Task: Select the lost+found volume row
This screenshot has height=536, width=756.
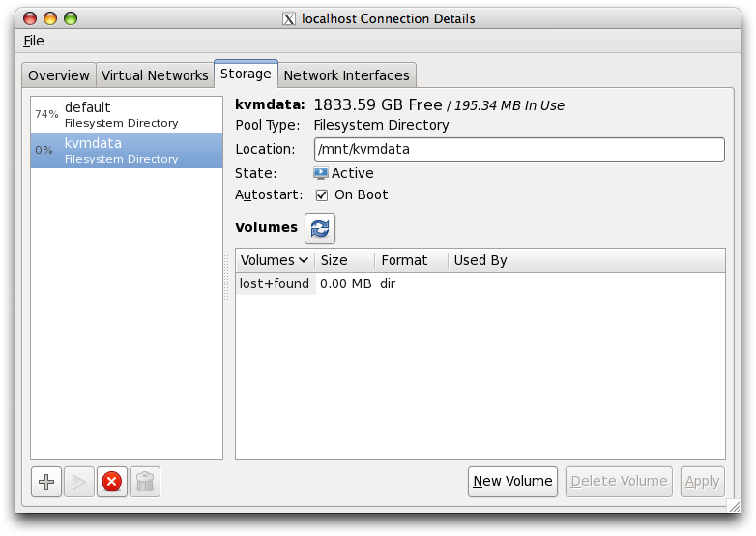Action: pos(480,283)
